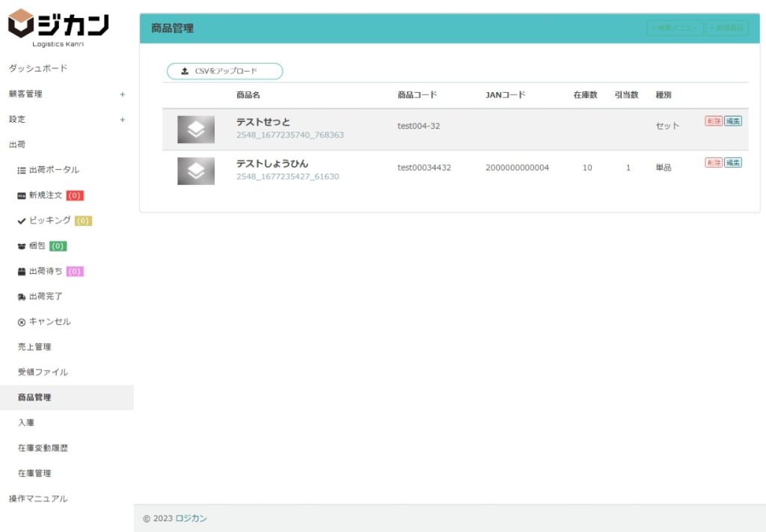Click the upload icon on CSV button
This screenshot has width=766, height=532.
click(x=185, y=72)
